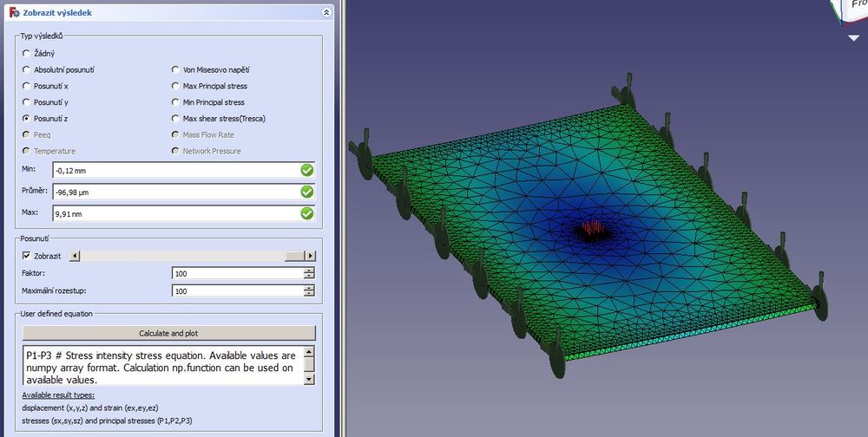Image resolution: width=868 pixels, height=437 pixels.
Task: Select the Von Misesovo napětí radio button
Action: click(x=176, y=70)
